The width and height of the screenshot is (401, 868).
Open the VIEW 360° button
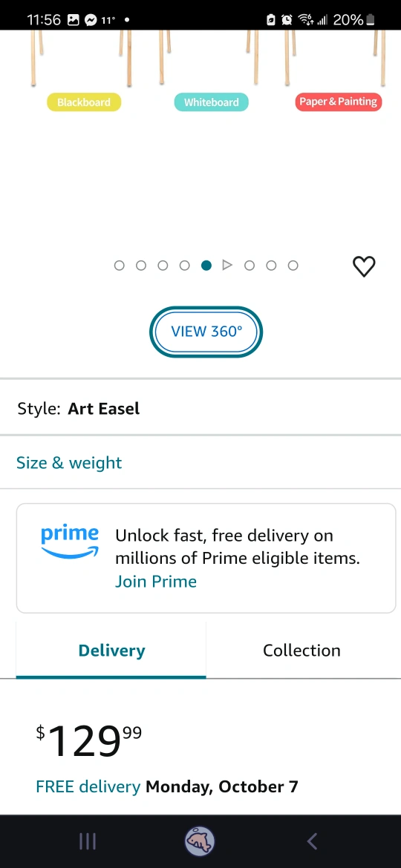(206, 332)
